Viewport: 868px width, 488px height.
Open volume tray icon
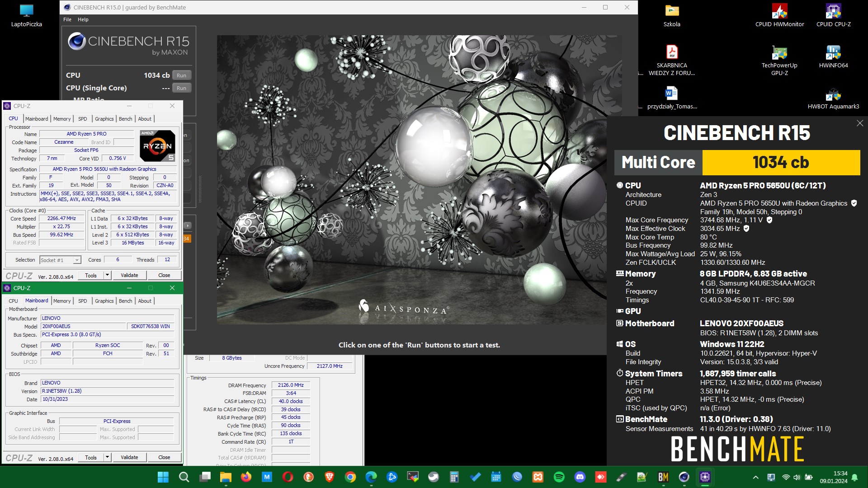tap(797, 477)
